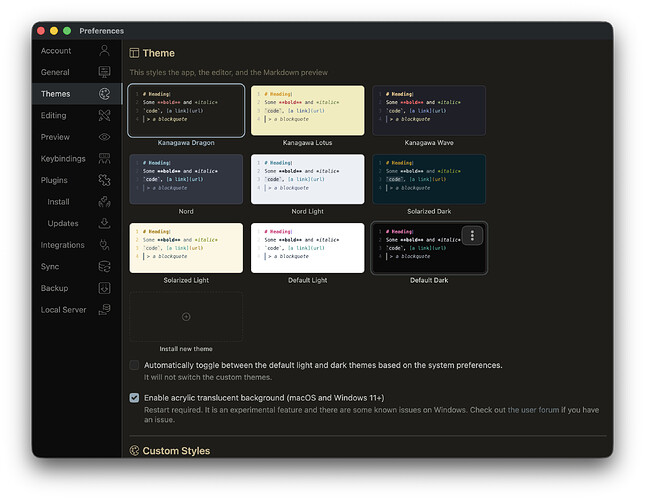Enable automatic light/dark theme toggle checkbox
This screenshot has width=645, height=500.
coord(134,365)
